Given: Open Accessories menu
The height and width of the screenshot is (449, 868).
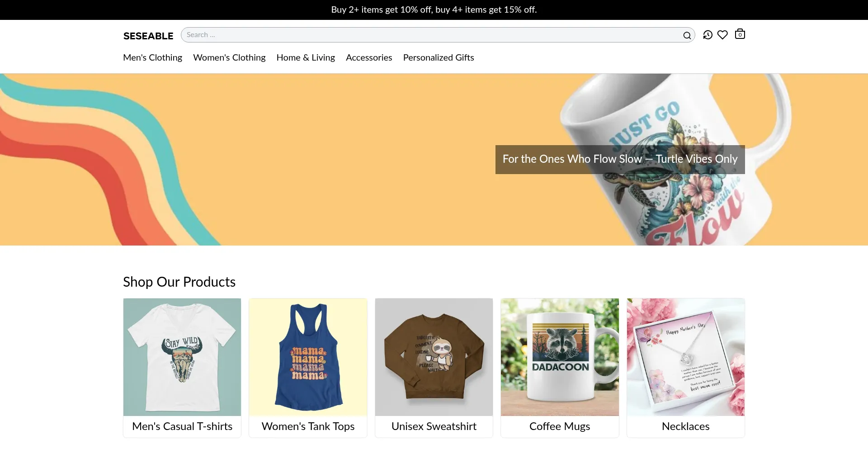Looking at the screenshot, I should tap(369, 57).
